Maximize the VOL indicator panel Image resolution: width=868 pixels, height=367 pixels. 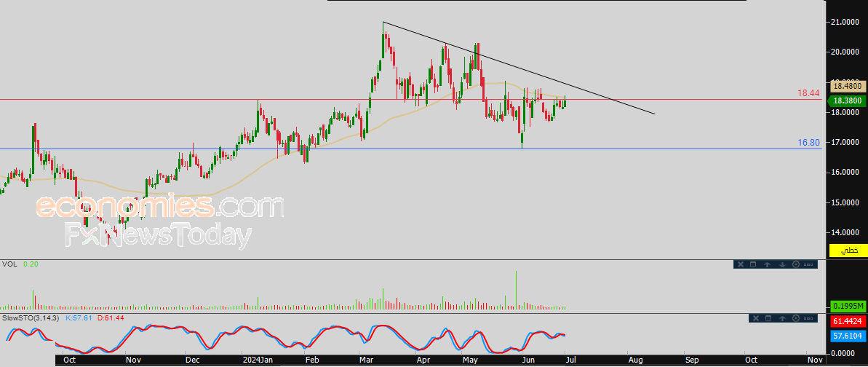click(753, 264)
